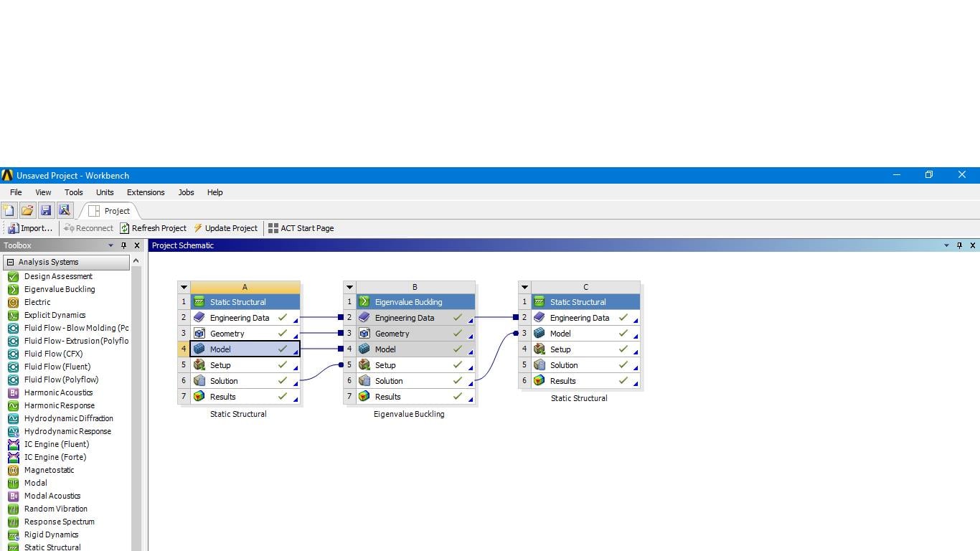This screenshot has height=551, width=980.
Task: Click the Open project folder icon
Action: [27, 210]
